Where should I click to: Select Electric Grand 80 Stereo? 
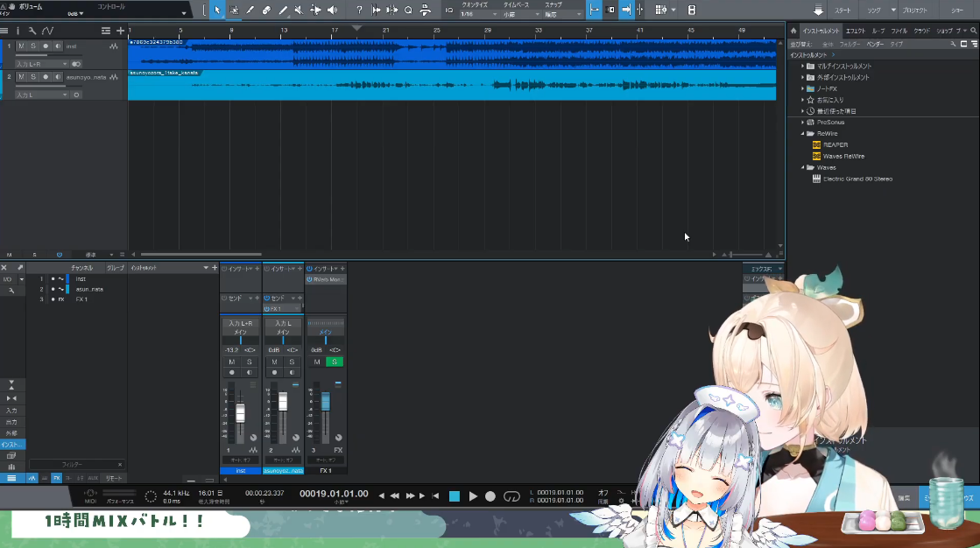click(857, 179)
